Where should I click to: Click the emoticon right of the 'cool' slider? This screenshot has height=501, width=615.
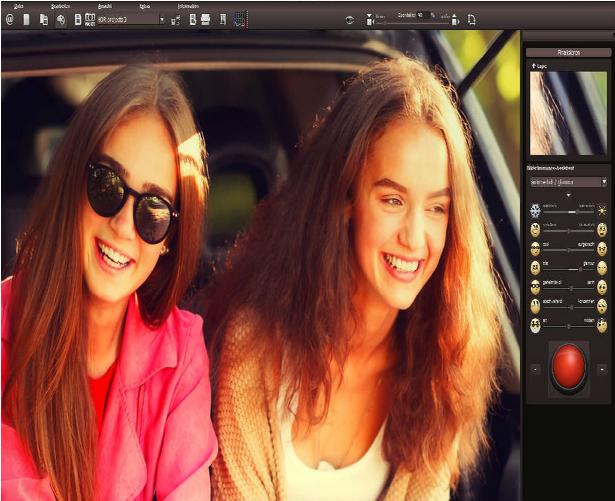coord(602,249)
